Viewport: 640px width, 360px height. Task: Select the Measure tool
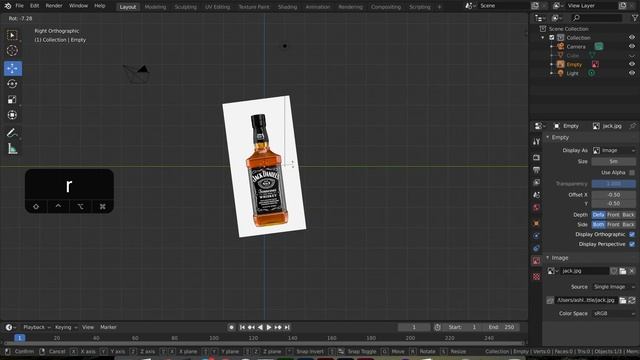click(12, 149)
